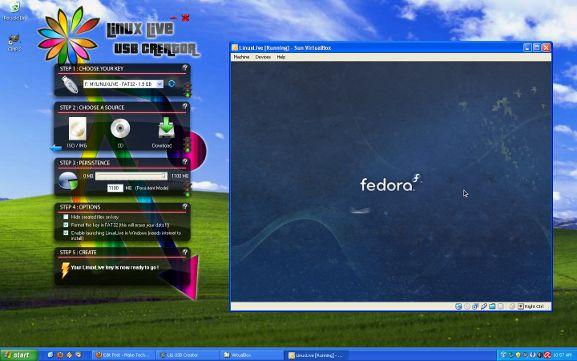Switch to LinuxLive [Running] taskbar button
This screenshot has width=577, height=361.
click(x=316, y=355)
